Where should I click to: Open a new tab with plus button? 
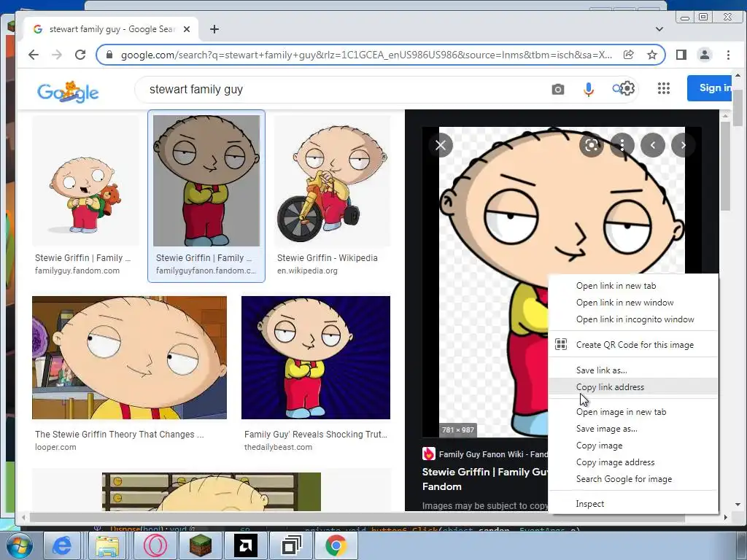tap(214, 29)
